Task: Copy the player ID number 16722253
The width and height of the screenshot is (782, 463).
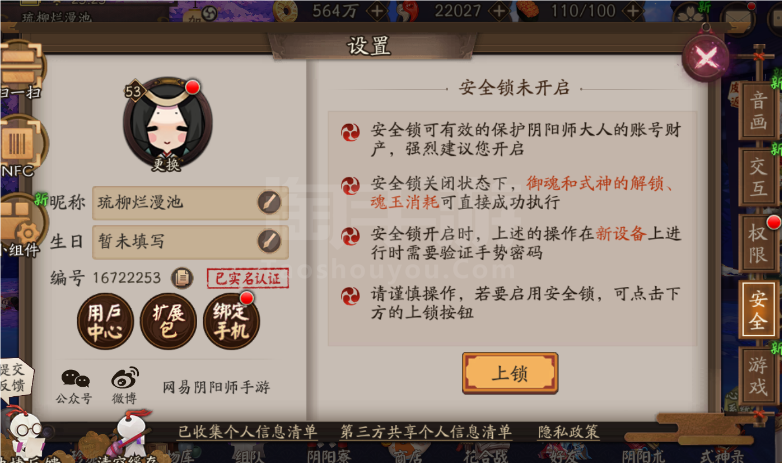Action: coord(182,278)
